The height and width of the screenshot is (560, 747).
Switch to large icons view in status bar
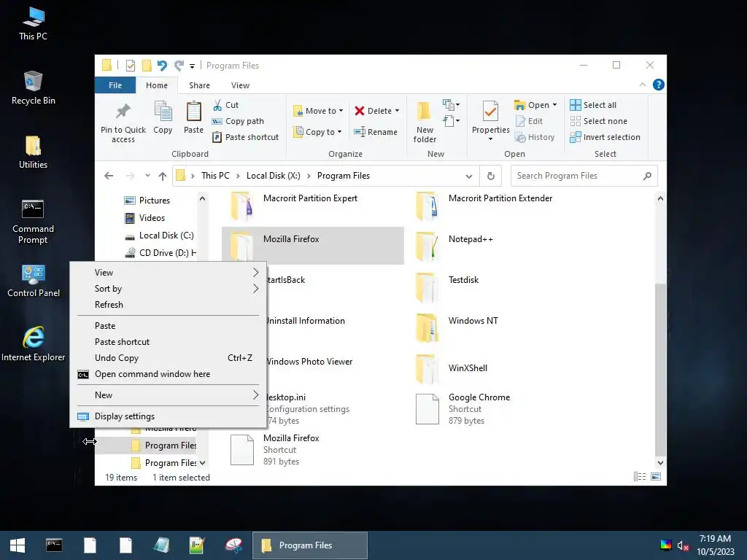tap(656, 477)
